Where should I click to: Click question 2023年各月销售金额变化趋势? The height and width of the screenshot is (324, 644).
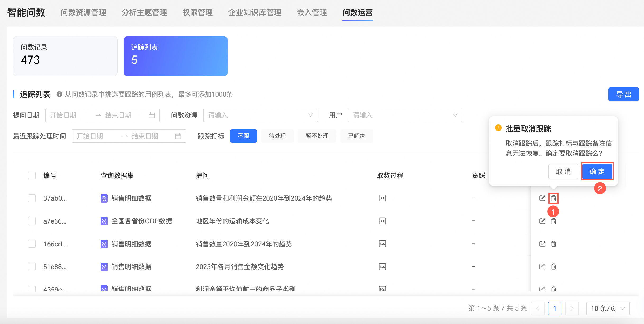coord(240,267)
